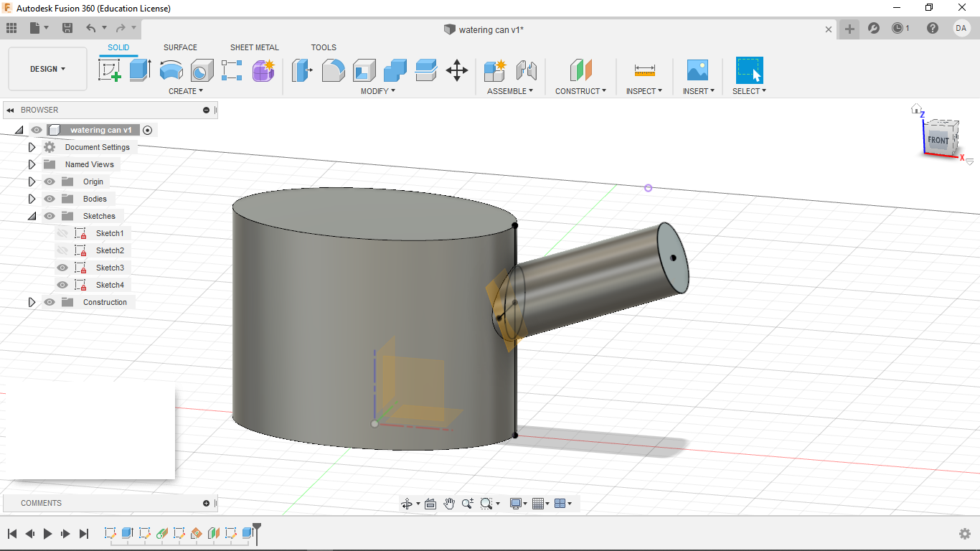Viewport: 980px width, 551px height.
Task: Select the Revolve tool
Action: click(171, 70)
